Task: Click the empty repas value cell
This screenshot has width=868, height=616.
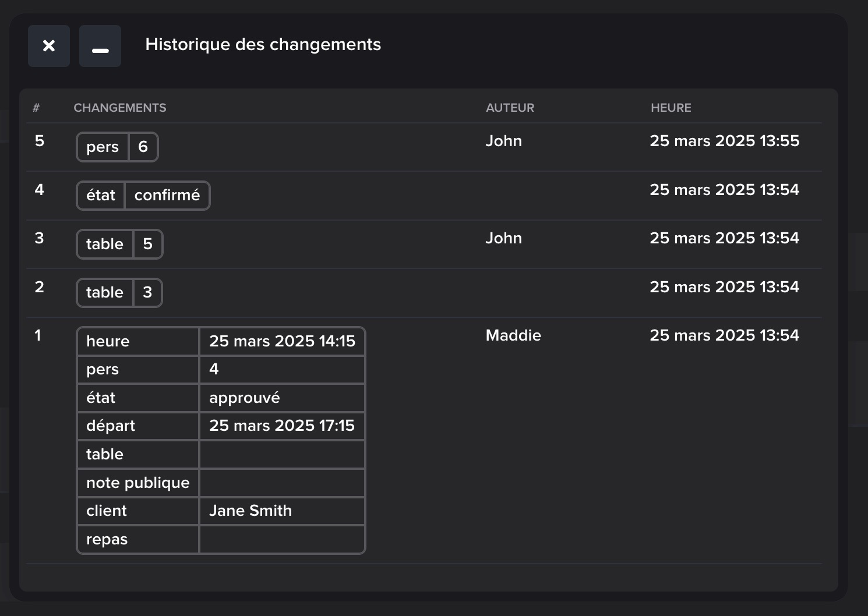Action: (x=282, y=539)
